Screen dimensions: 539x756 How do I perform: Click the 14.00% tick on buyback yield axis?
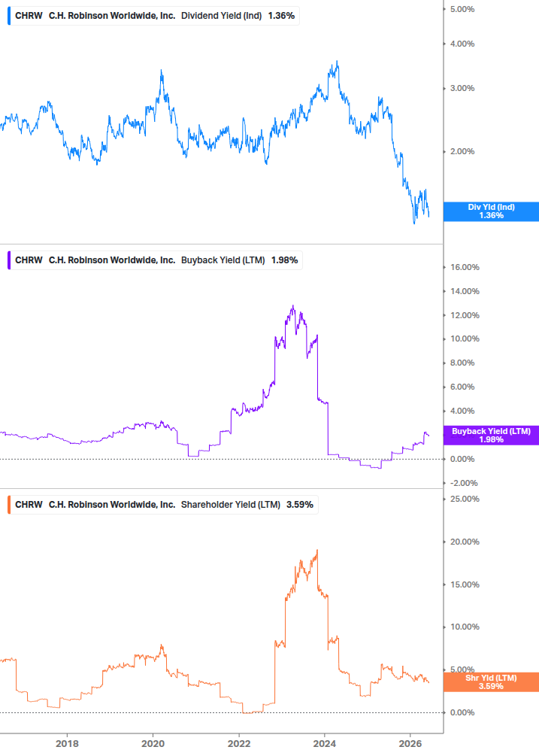tap(465, 291)
